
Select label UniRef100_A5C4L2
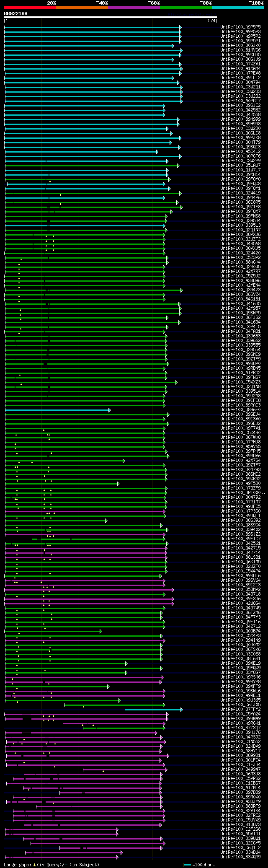click(x=240, y=151)
